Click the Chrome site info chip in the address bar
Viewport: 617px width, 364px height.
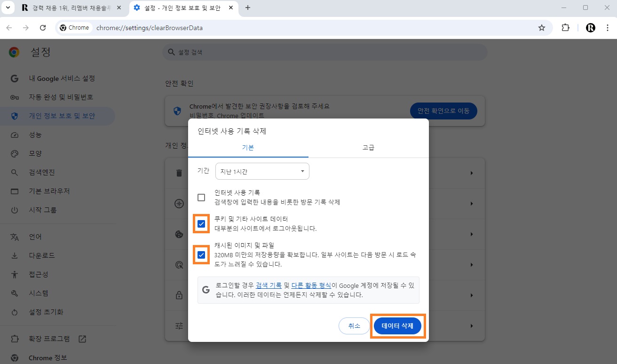point(74,28)
